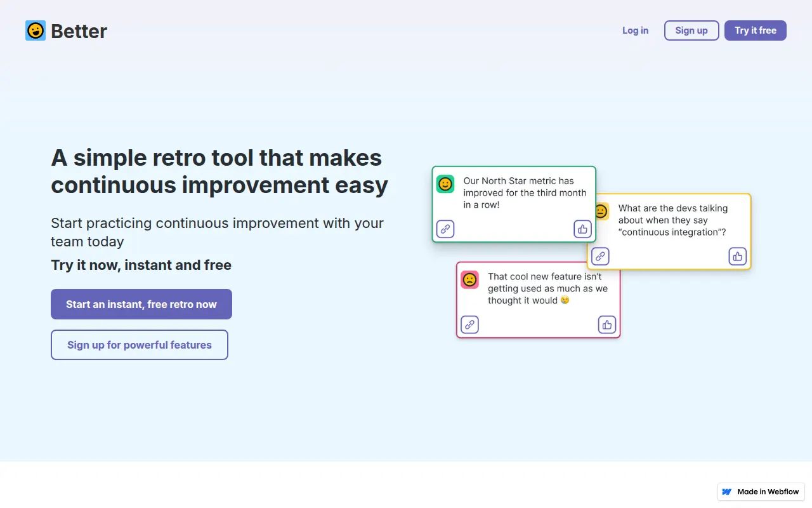The height and width of the screenshot is (508, 812).
Task: Click the Webflow logo in the badge
Action: (x=727, y=491)
